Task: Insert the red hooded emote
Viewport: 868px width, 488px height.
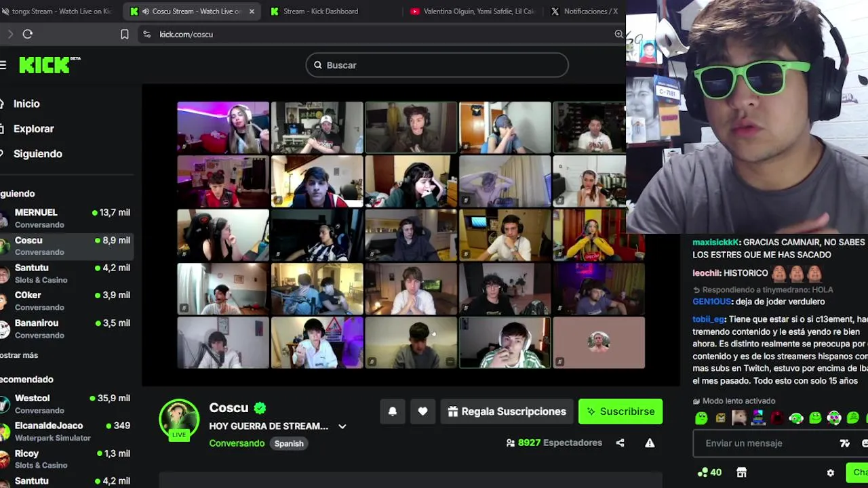Action: (x=777, y=418)
